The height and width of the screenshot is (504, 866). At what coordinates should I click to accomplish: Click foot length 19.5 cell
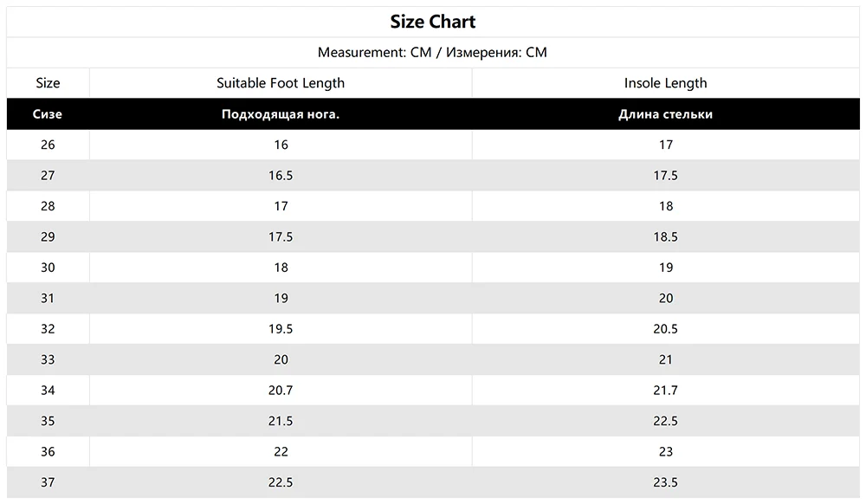281,329
